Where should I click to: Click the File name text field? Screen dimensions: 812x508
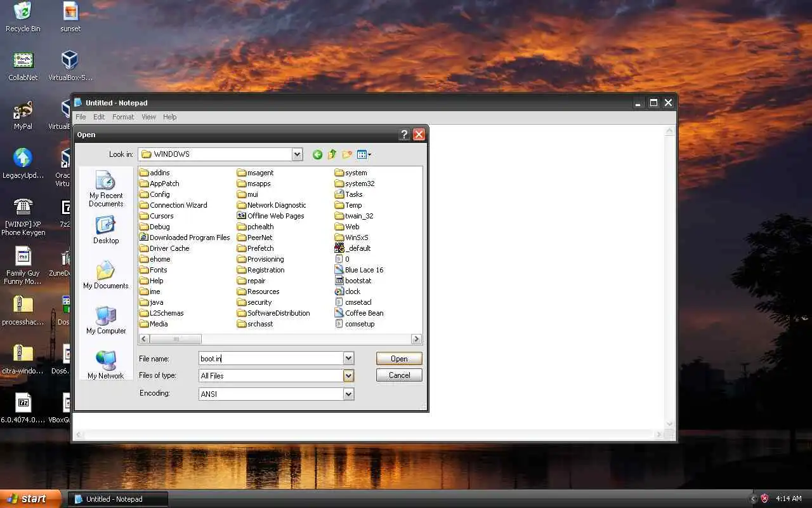tap(271, 359)
